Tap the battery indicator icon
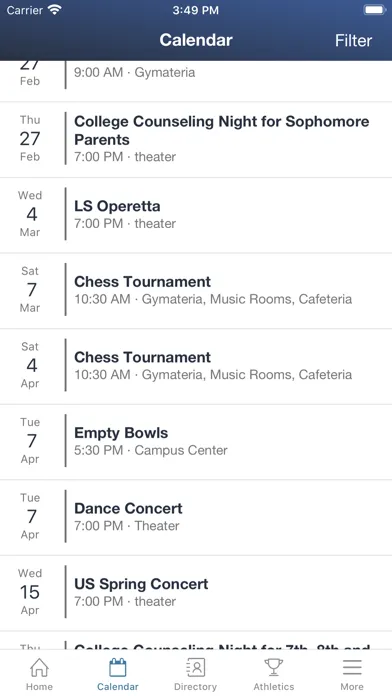 (x=374, y=10)
